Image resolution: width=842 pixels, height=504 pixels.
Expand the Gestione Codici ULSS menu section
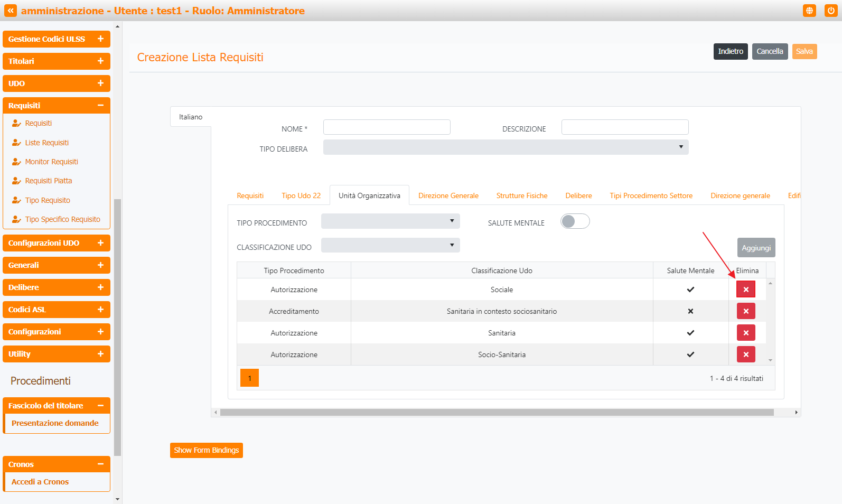pyautogui.click(x=57, y=39)
